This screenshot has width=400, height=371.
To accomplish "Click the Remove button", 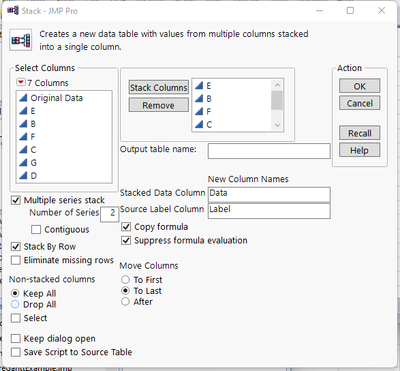I will coord(159,105).
